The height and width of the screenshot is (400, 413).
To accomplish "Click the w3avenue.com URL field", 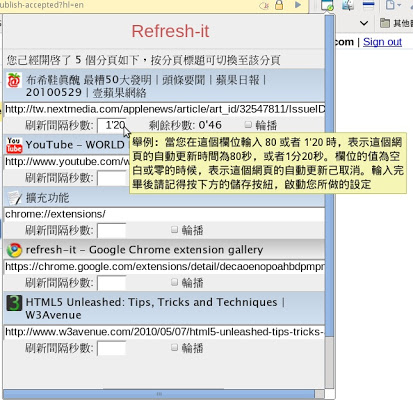I will pos(164,332).
